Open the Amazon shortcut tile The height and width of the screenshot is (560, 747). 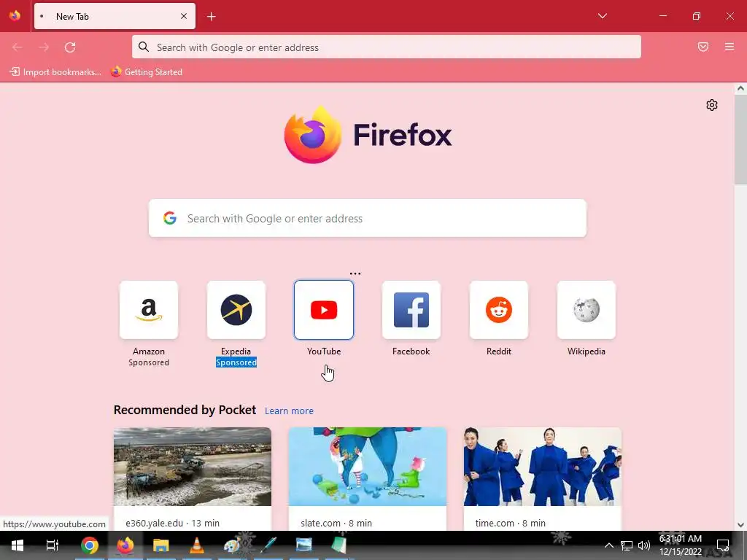click(149, 310)
